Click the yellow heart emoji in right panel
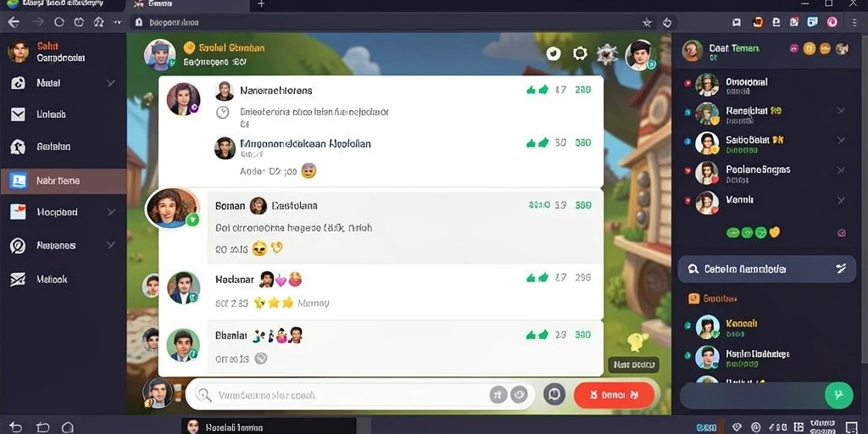The image size is (868, 434). (775, 232)
